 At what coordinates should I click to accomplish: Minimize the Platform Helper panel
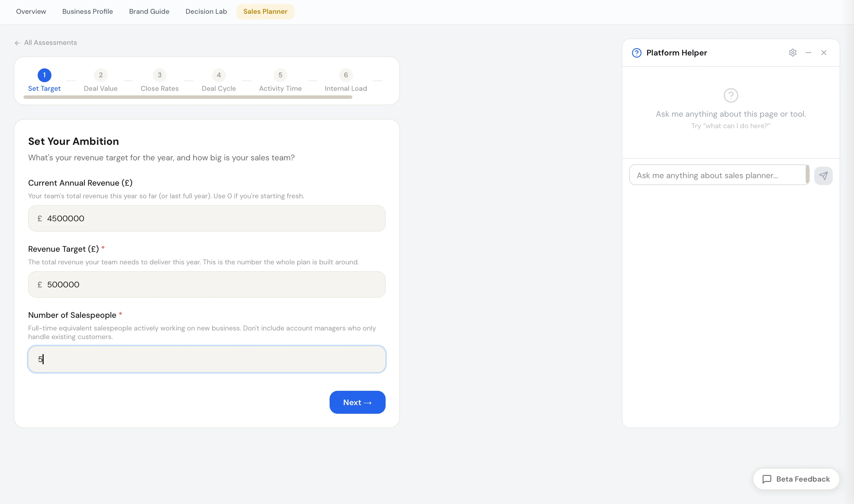pos(808,53)
